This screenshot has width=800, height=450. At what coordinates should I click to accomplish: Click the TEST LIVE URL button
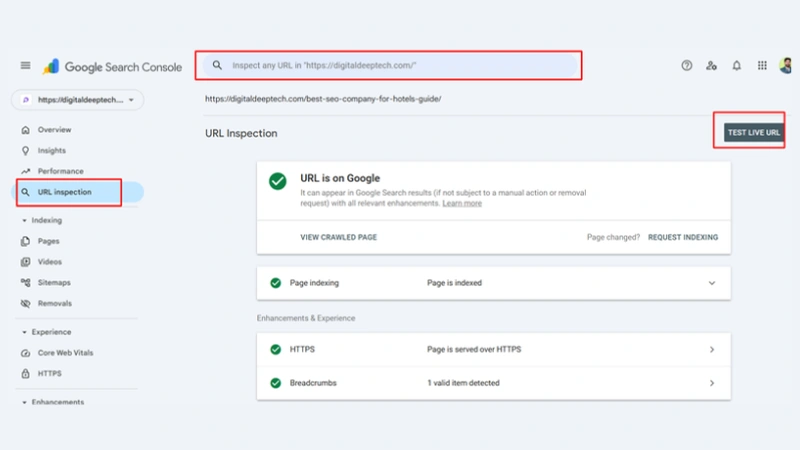point(753,132)
